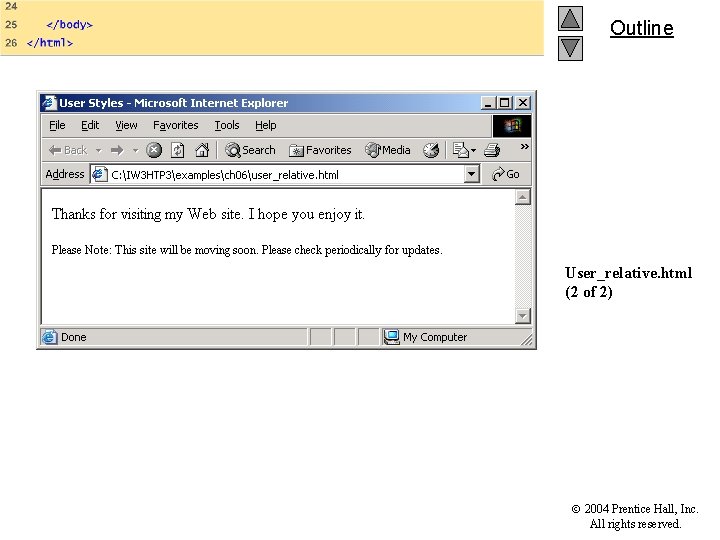Click the Edit page icon

[x=460, y=150]
